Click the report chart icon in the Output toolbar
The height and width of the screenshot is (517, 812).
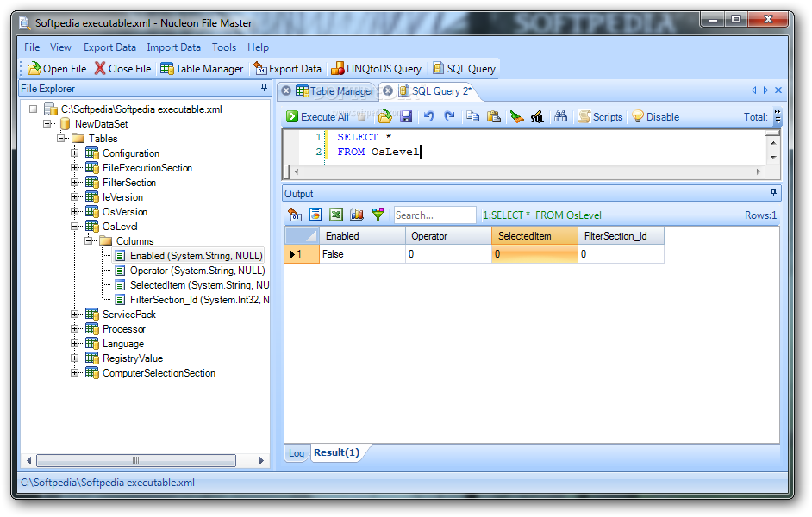315,215
